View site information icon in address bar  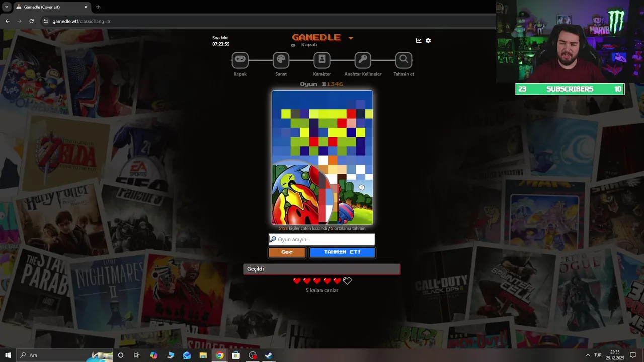[x=46, y=21]
